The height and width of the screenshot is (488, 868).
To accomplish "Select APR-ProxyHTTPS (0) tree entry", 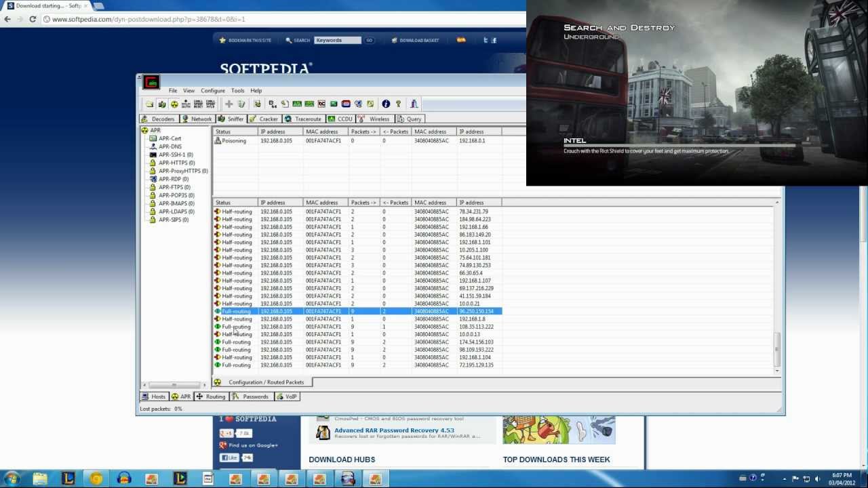I will coord(183,171).
